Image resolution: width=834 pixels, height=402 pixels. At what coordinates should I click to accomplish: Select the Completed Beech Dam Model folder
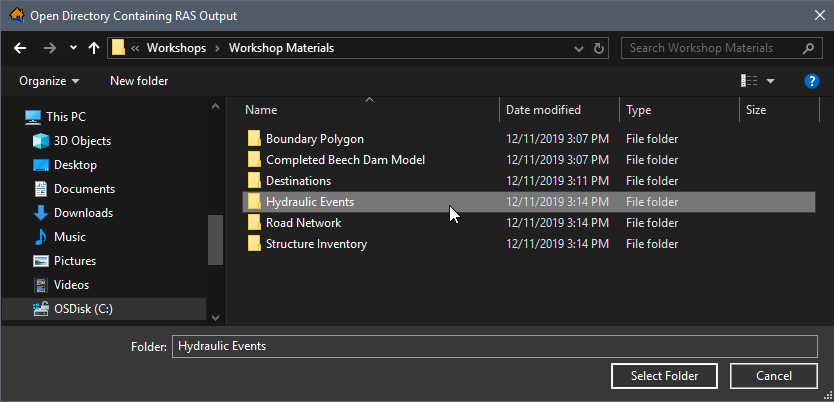(345, 160)
